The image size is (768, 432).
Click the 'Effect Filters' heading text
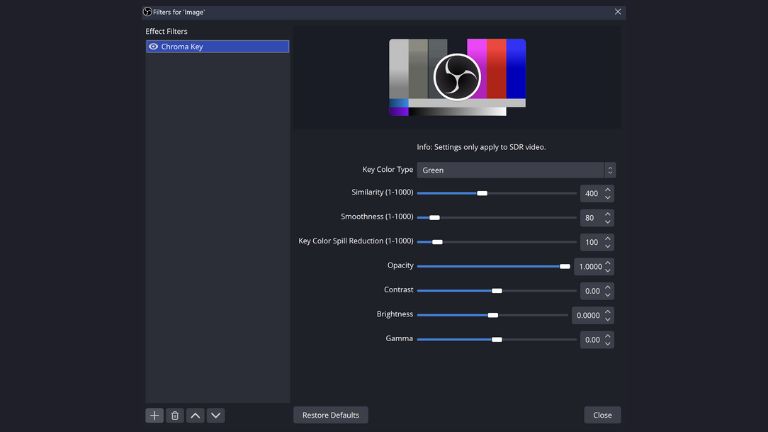tap(167, 31)
